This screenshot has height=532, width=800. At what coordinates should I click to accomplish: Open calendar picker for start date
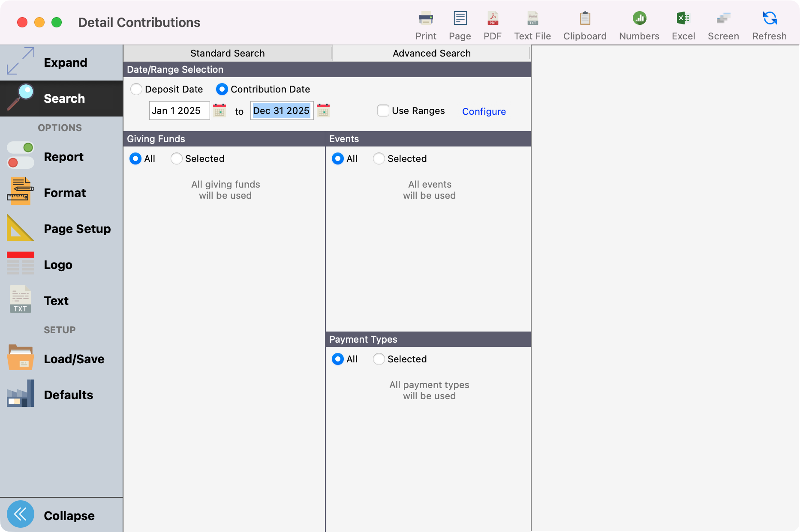(x=220, y=111)
